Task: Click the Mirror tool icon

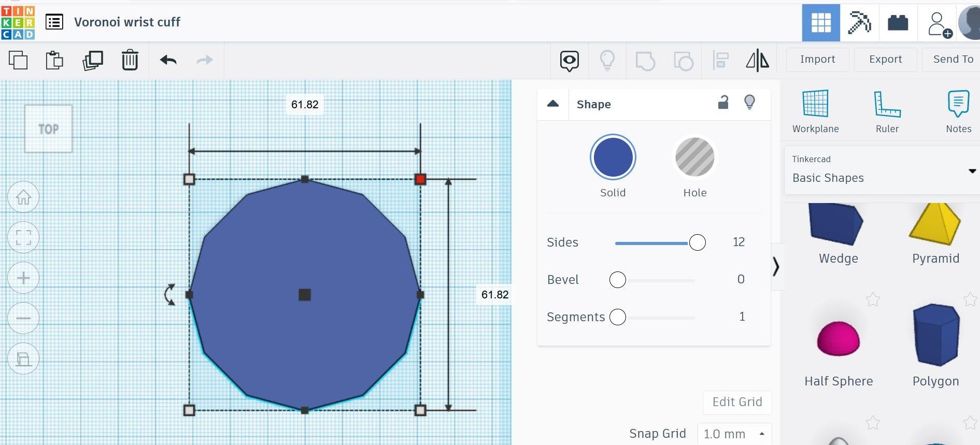Action: (x=758, y=60)
